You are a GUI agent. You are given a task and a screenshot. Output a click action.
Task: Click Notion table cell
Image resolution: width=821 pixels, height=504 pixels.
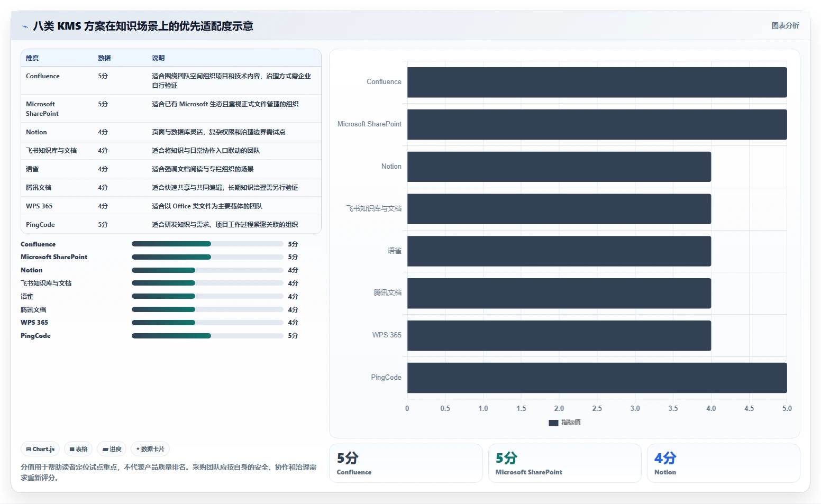[x=37, y=132]
